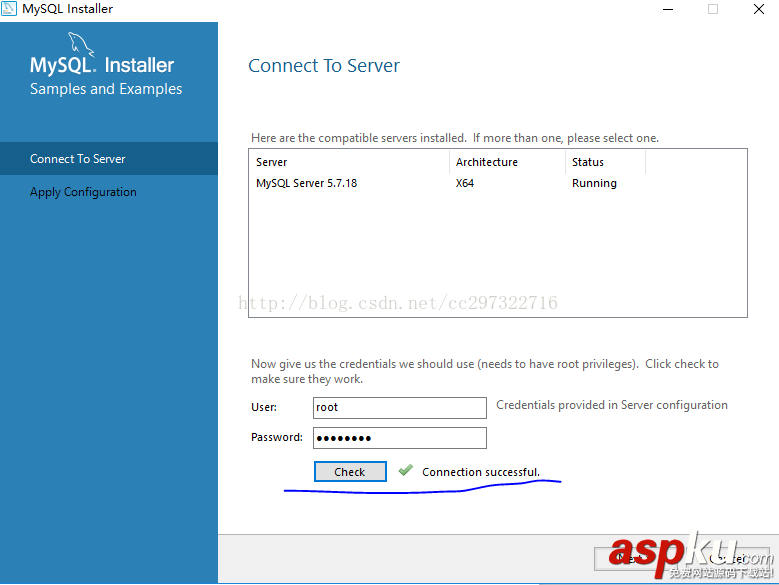The image size is (779, 585).
Task: Click the Architecture column header
Action: (507, 162)
